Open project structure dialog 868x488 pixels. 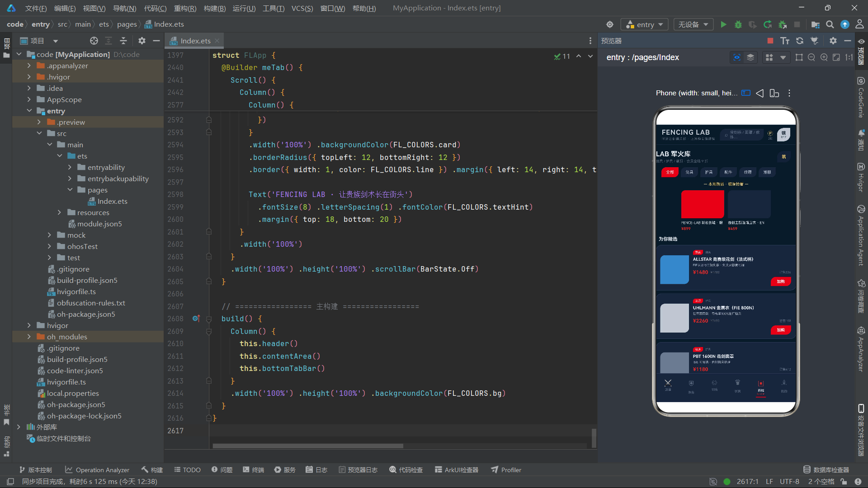tap(815, 24)
